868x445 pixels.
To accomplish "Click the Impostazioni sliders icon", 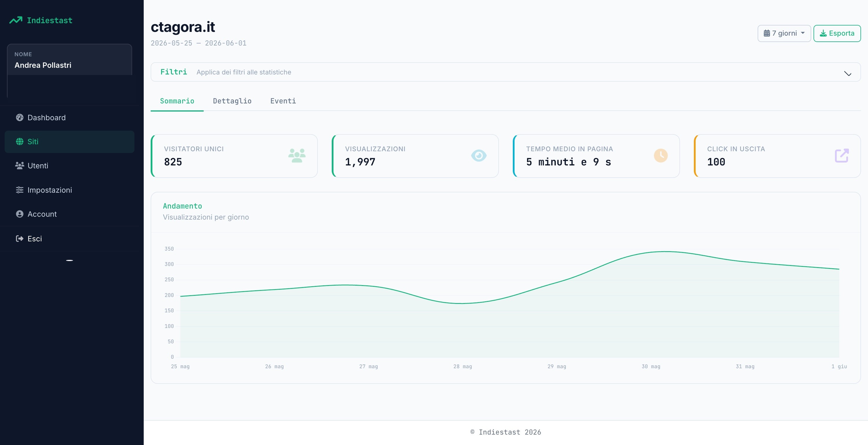I will click(x=19, y=190).
